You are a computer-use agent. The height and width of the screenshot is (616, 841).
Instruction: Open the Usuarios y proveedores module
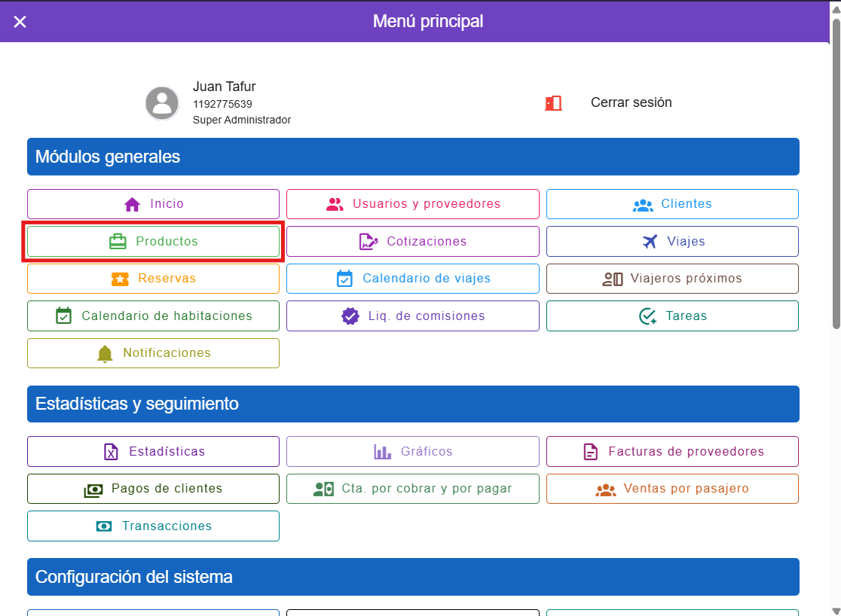tap(412, 204)
